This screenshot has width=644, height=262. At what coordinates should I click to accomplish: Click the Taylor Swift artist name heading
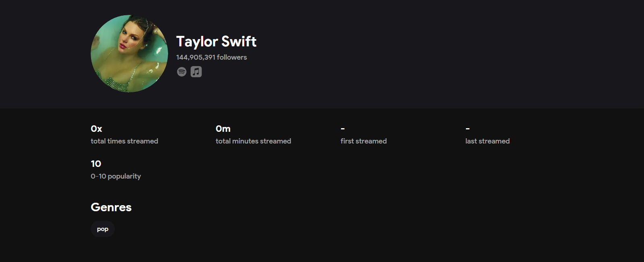click(216, 42)
